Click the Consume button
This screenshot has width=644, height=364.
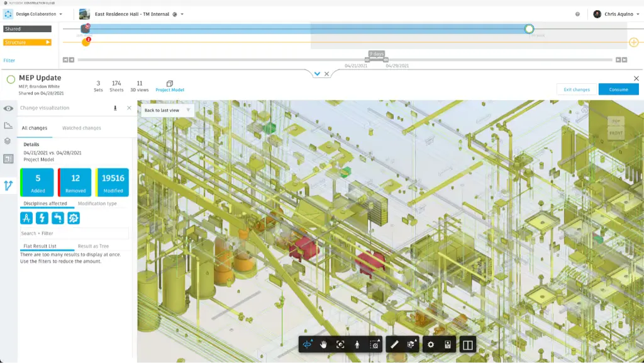click(x=619, y=89)
